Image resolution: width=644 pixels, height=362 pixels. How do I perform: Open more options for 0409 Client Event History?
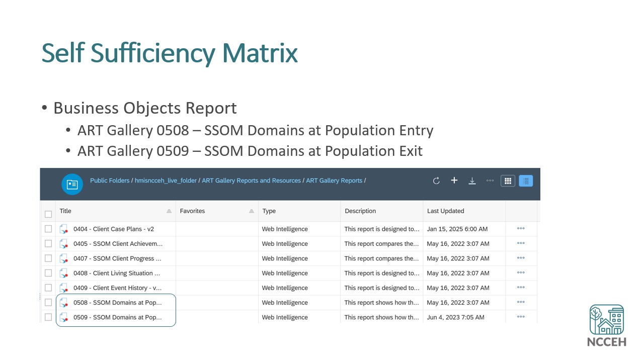tap(521, 288)
